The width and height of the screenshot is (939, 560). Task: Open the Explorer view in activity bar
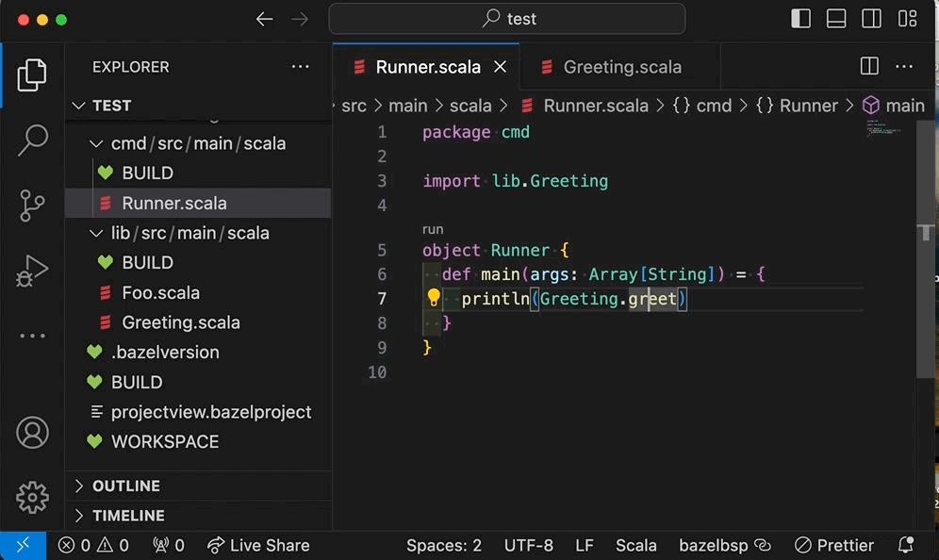pyautogui.click(x=32, y=74)
